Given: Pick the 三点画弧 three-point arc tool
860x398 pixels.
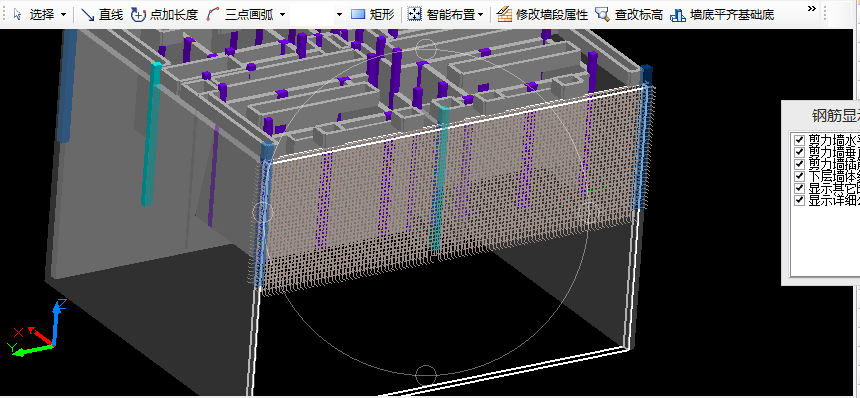Looking at the screenshot, I should [240, 15].
